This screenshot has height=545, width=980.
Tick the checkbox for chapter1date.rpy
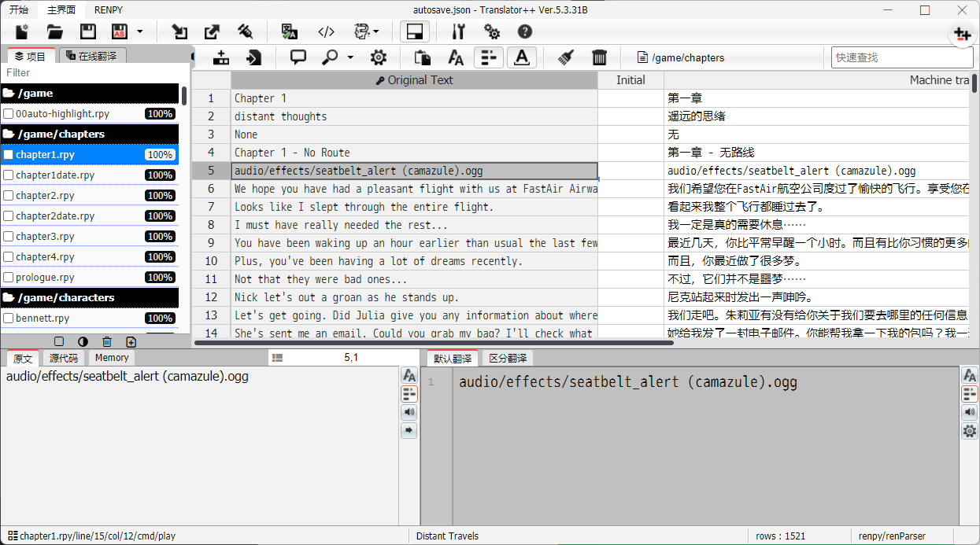(9, 175)
